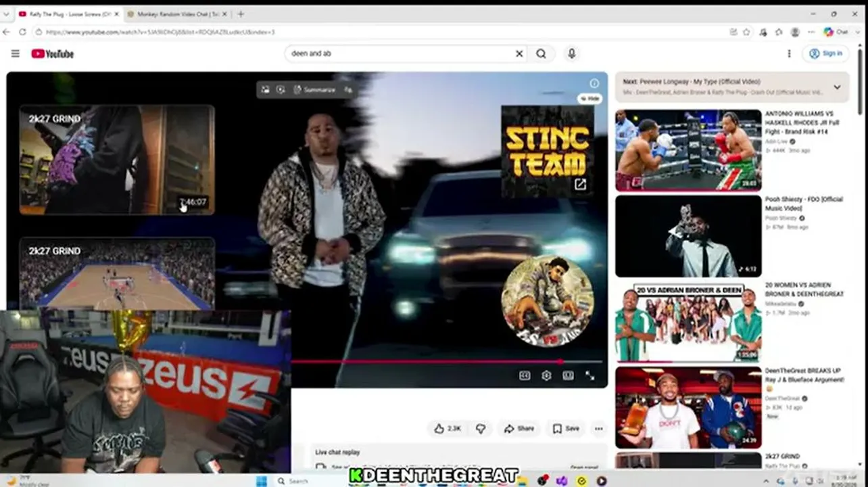Open video player settings gear
The height and width of the screenshot is (487, 868).
(x=546, y=376)
